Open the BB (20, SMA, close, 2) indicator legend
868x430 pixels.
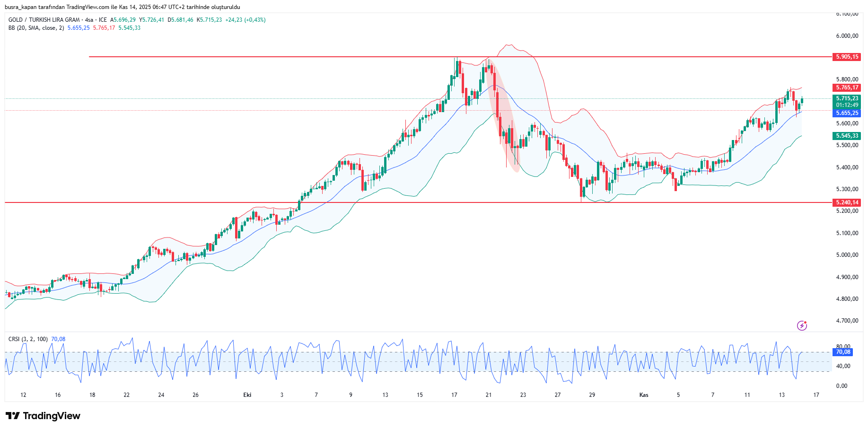(x=36, y=28)
